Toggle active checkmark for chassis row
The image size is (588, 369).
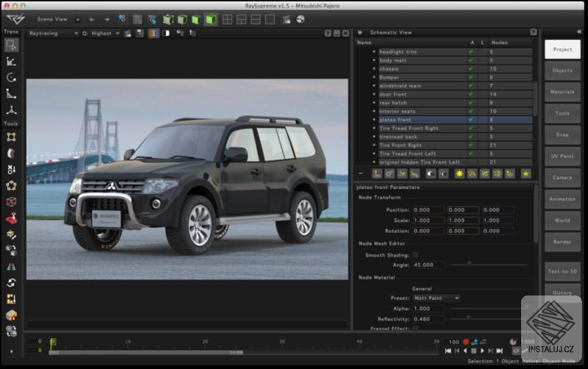pyautogui.click(x=470, y=68)
